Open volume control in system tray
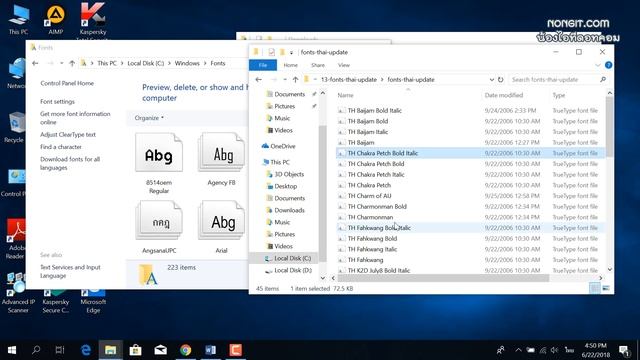 tap(554, 350)
